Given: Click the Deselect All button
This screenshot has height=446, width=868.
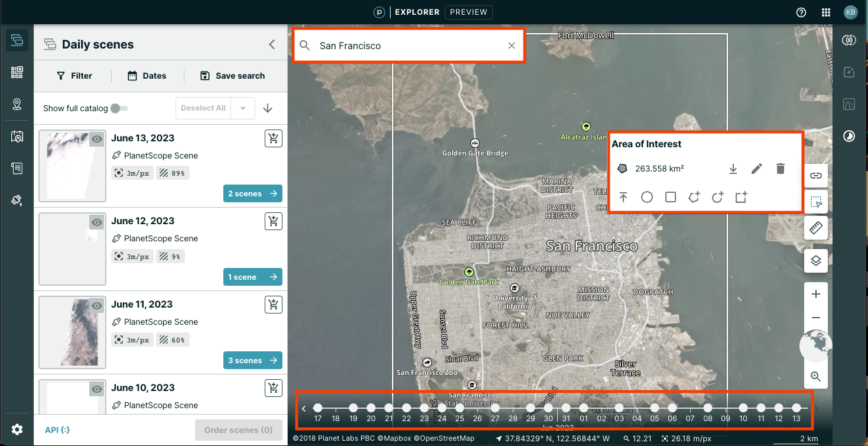Looking at the screenshot, I should [x=203, y=108].
